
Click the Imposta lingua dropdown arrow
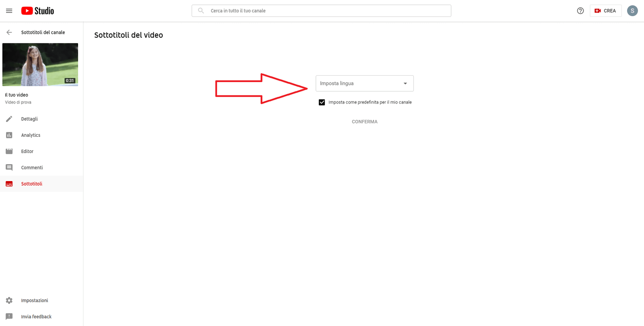(405, 83)
